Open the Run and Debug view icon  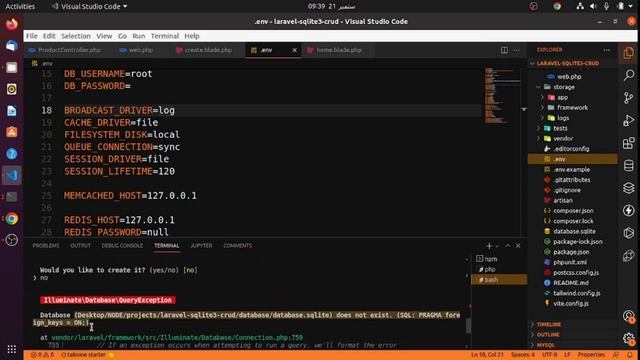point(629,120)
